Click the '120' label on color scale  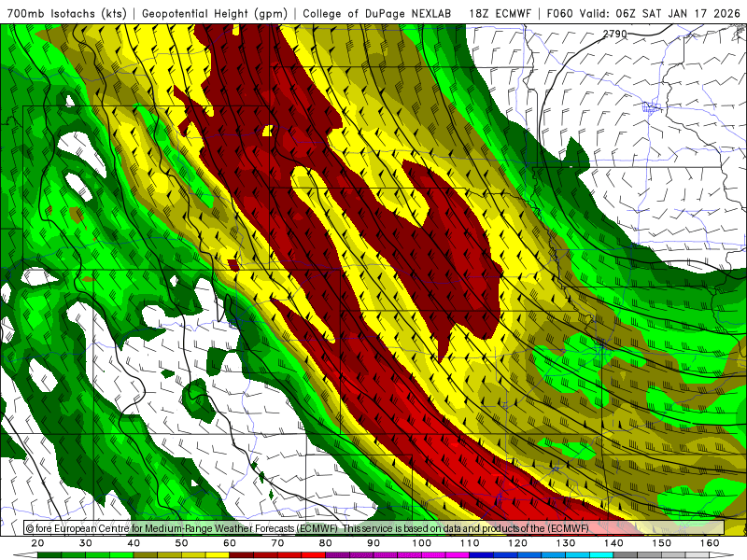click(518, 543)
